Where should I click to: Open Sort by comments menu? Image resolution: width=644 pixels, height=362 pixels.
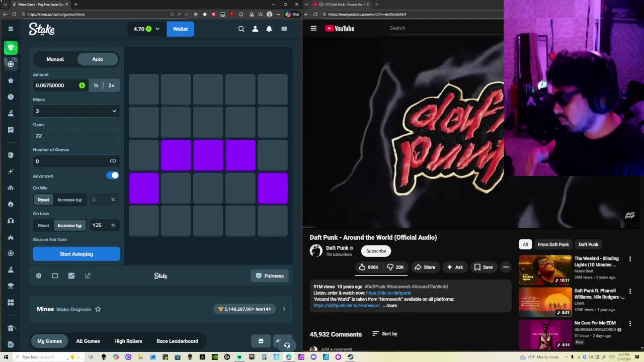click(x=385, y=333)
